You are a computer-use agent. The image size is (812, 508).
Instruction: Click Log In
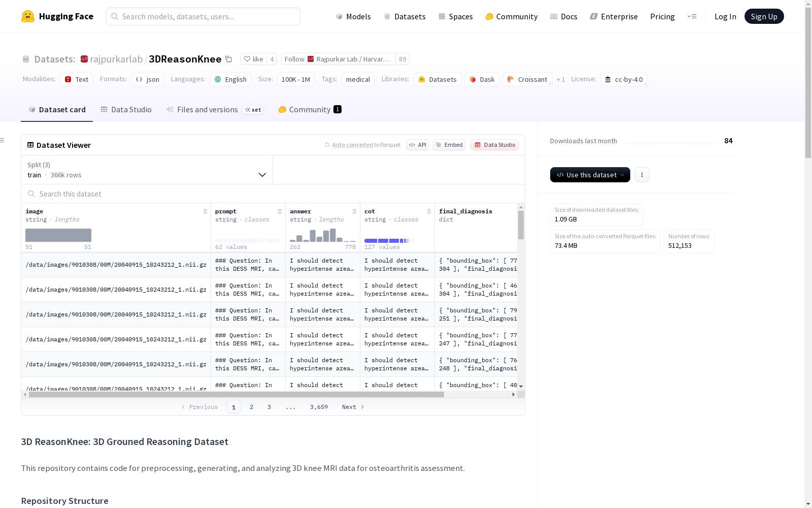click(725, 16)
